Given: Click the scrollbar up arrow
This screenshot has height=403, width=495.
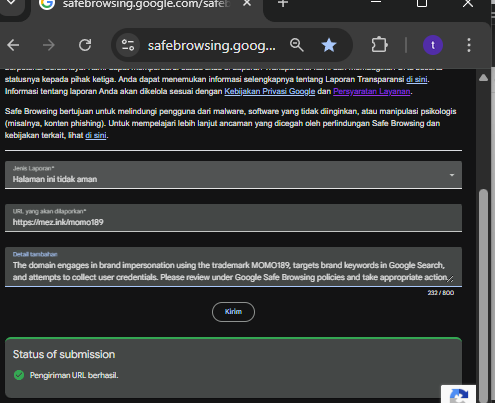Looking at the screenshot, I should coord(483,78).
